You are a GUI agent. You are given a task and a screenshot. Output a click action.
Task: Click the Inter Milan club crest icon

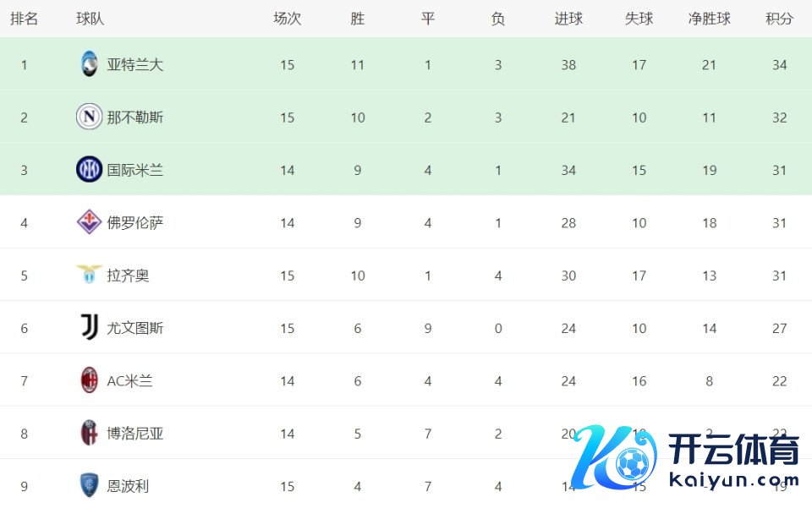tap(89, 170)
